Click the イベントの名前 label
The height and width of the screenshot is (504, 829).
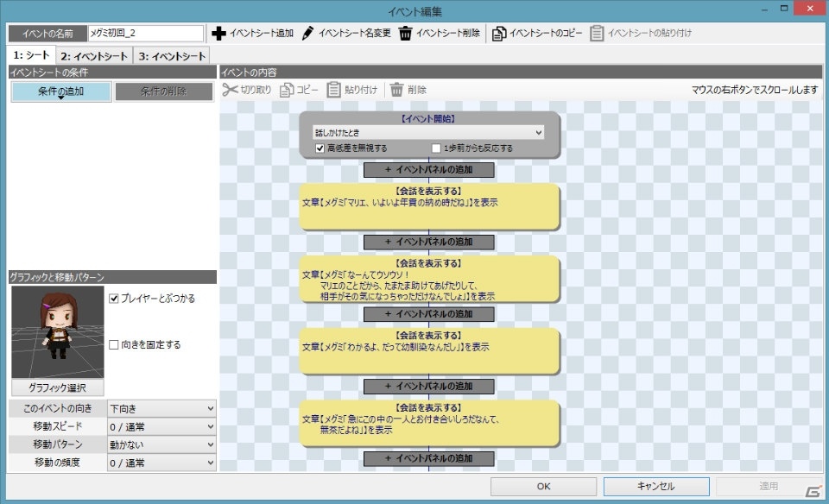pyautogui.click(x=47, y=34)
